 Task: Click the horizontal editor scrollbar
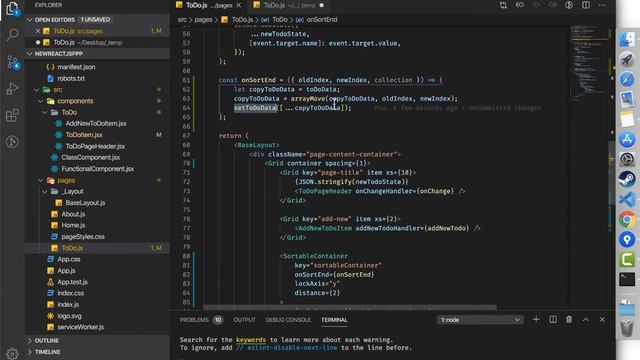350,307
